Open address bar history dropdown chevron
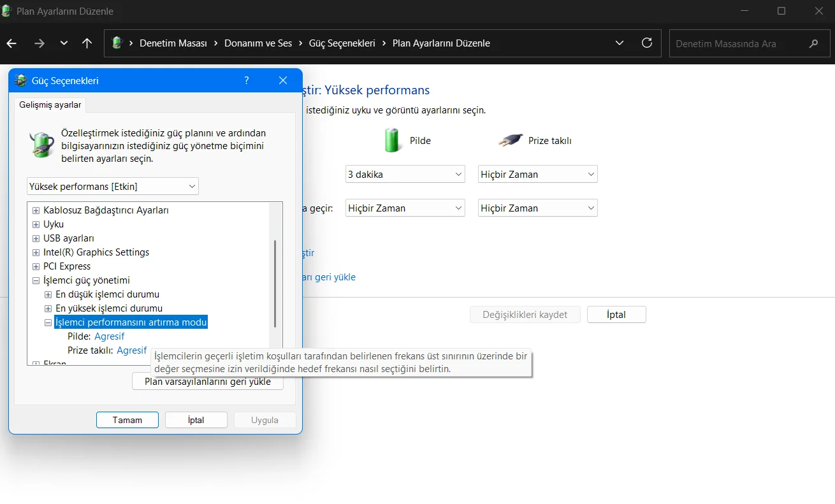 pyautogui.click(x=620, y=43)
